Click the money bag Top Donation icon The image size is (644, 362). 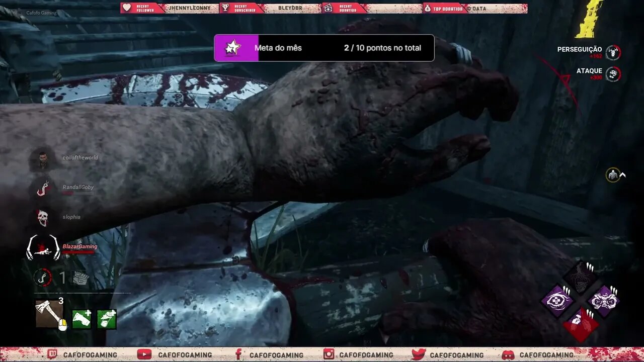pos(428,8)
